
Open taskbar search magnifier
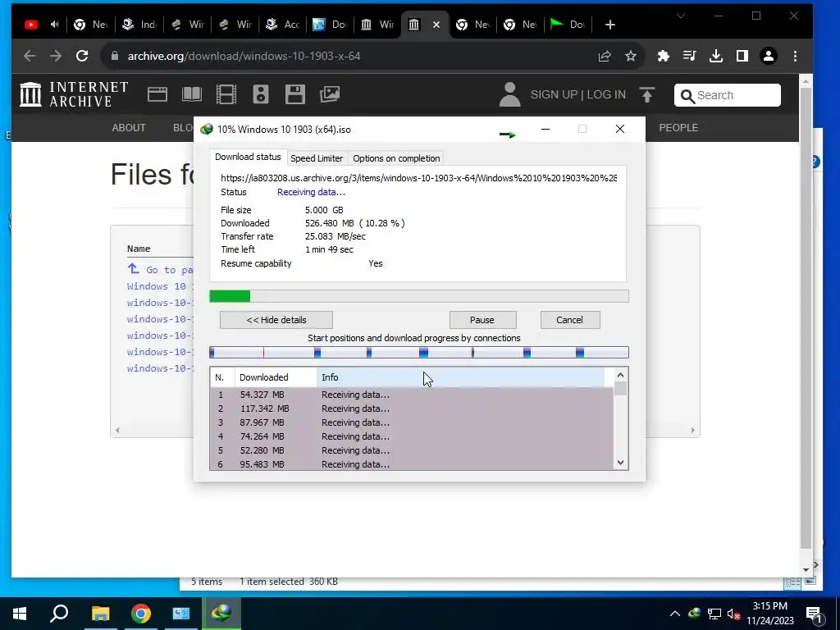click(x=59, y=614)
